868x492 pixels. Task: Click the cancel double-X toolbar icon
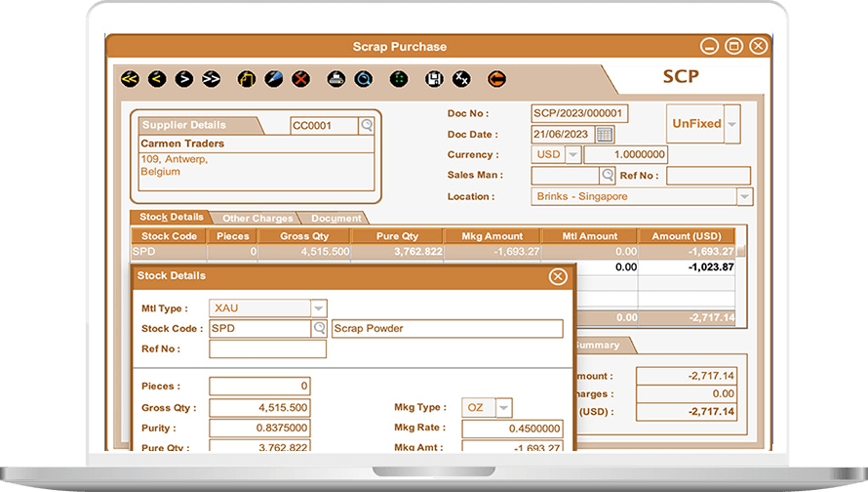click(461, 79)
